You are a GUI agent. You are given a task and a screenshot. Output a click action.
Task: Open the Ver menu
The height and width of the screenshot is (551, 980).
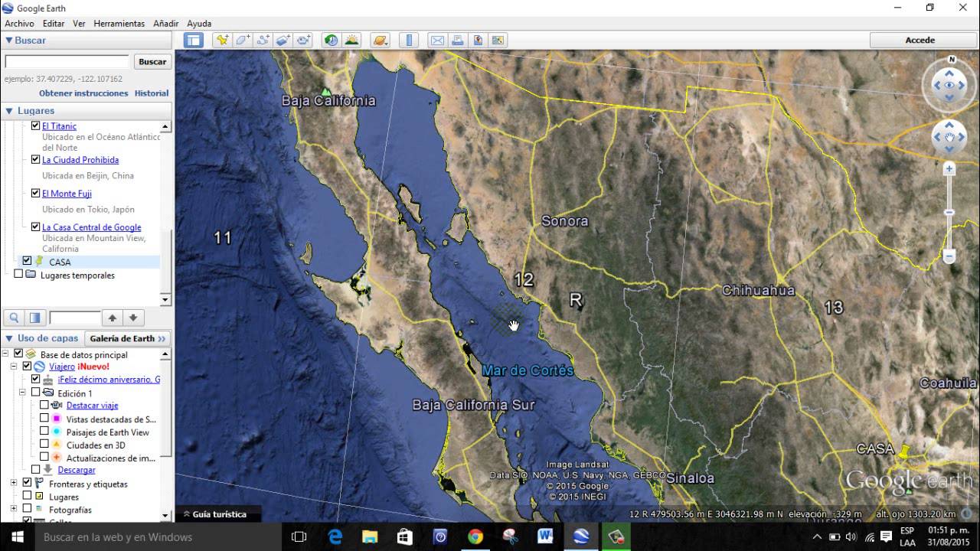tap(79, 24)
